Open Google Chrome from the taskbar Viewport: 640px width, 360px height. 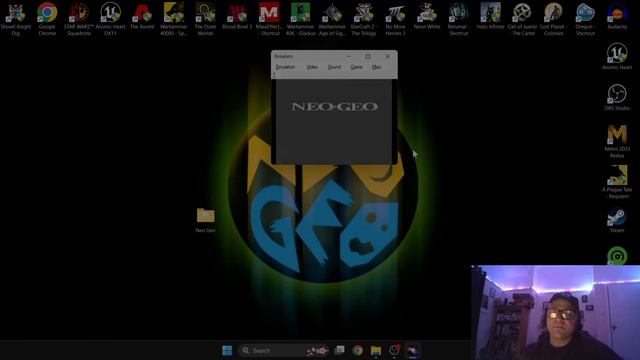tap(358, 350)
